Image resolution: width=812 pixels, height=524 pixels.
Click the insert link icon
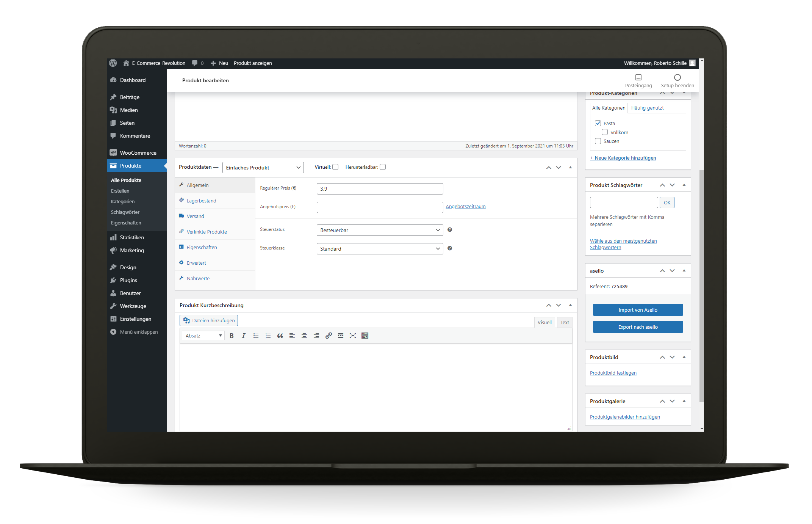point(329,336)
